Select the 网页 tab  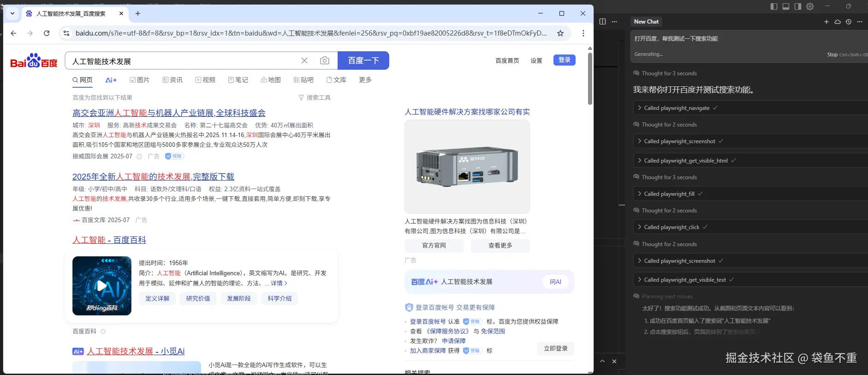(x=83, y=80)
